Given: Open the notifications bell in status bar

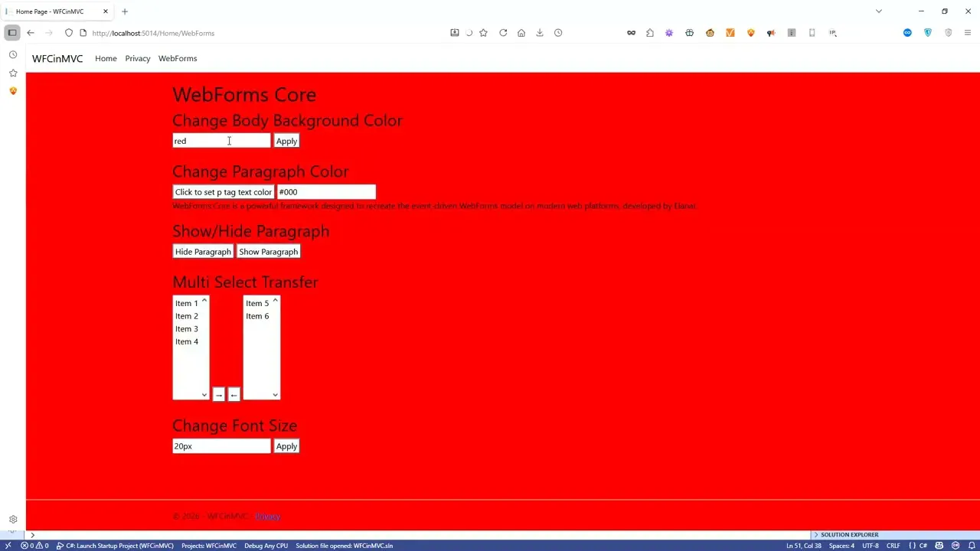Looking at the screenshot, I should tap(970, 546).
